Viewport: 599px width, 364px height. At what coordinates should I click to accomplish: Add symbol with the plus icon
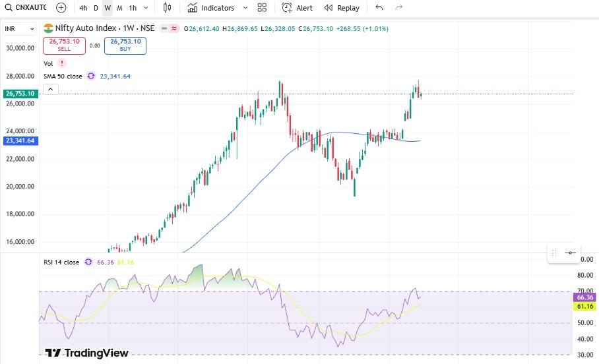pos(61,8)
